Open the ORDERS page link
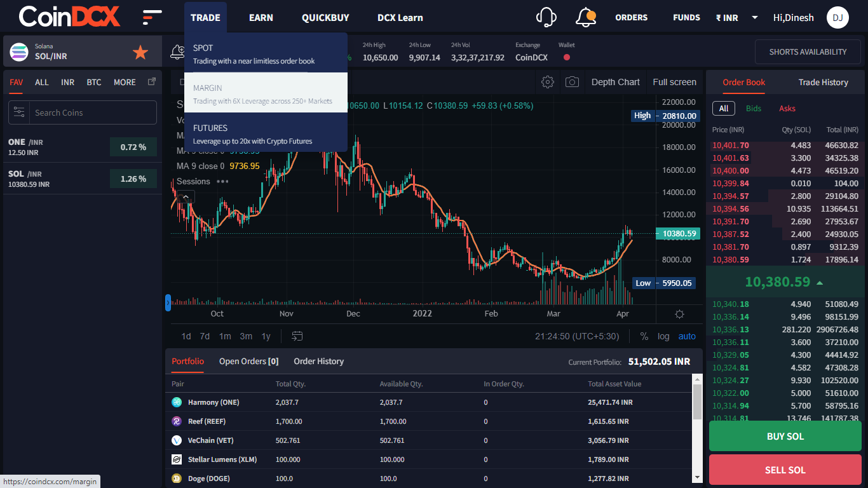This screenshot has width=868, height=488. [631, 17]
